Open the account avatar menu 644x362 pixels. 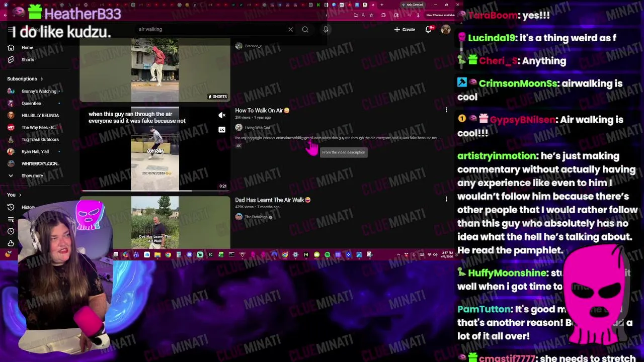coord(446,30)
